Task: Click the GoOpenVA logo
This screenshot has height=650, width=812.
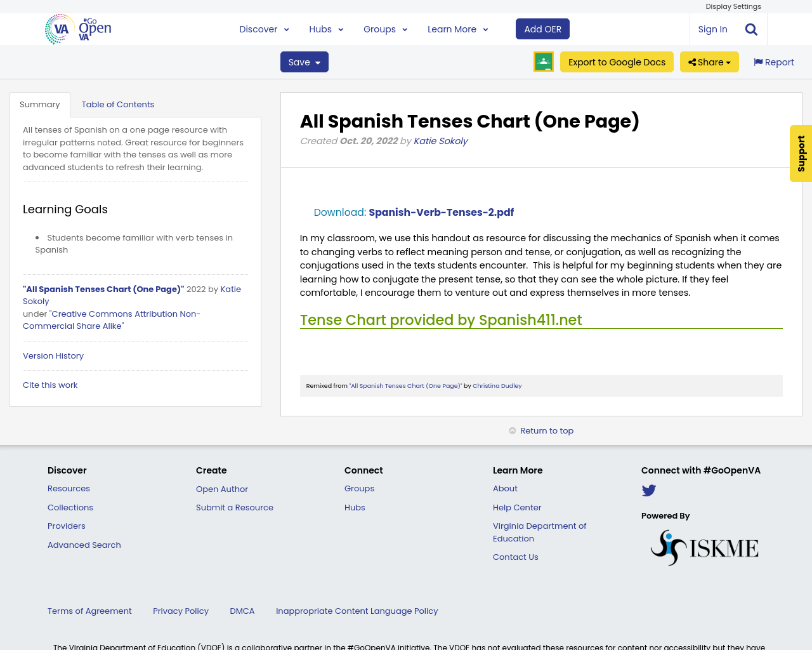Action: [x=77, y=28]
